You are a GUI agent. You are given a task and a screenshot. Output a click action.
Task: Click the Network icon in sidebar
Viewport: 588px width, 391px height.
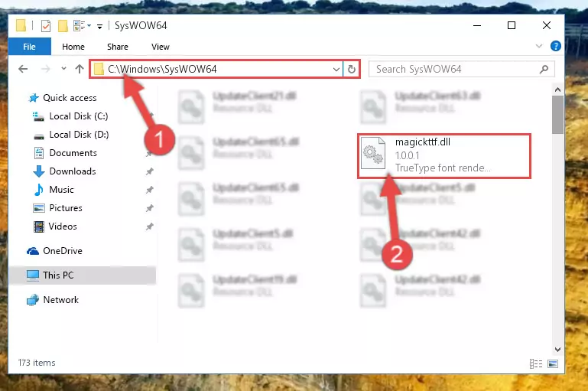point(33,300)
